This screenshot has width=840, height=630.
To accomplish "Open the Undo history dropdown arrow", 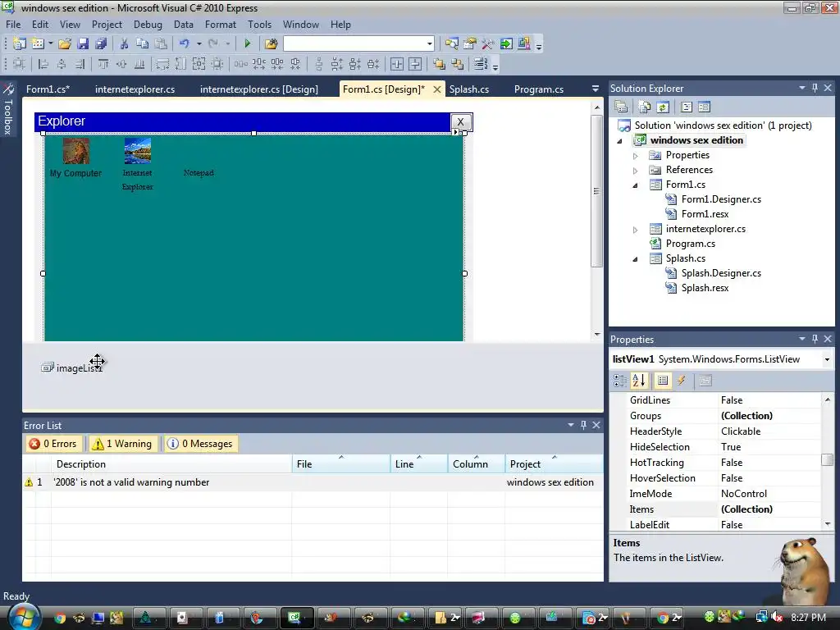I will [x=199, y=44].
